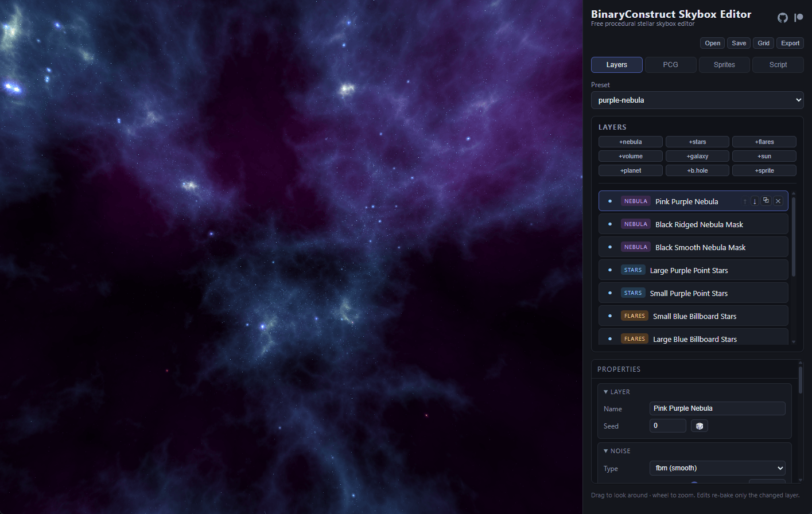The width and height of the screenshot is (812, 514).
Task: Select the Large Blue Billboard Stars layer
Action: pyautogui.click(x=693, y=337)
